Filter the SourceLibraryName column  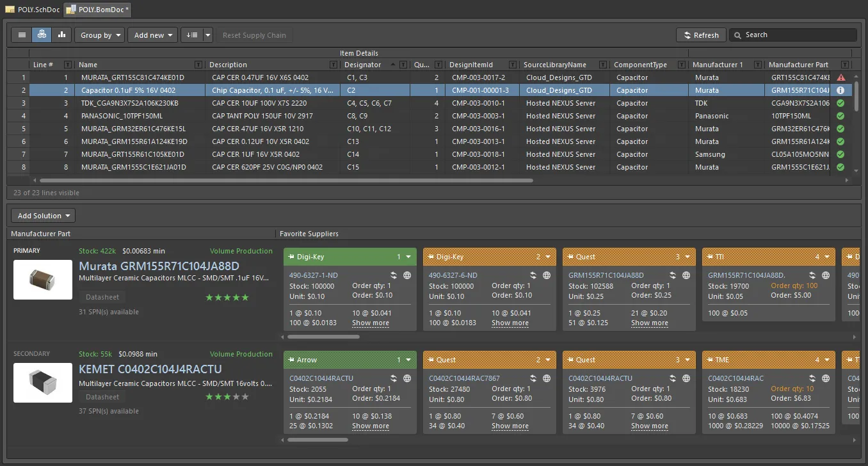pos(602,65)
